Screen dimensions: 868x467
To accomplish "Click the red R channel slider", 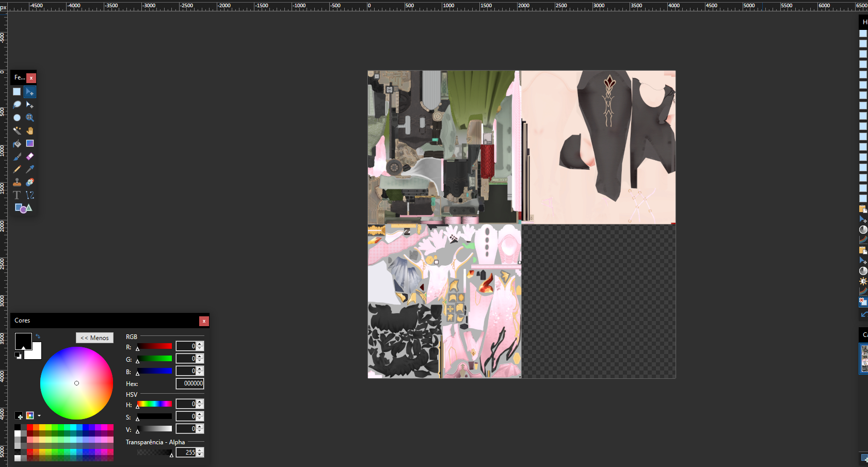I will (154, 346).
